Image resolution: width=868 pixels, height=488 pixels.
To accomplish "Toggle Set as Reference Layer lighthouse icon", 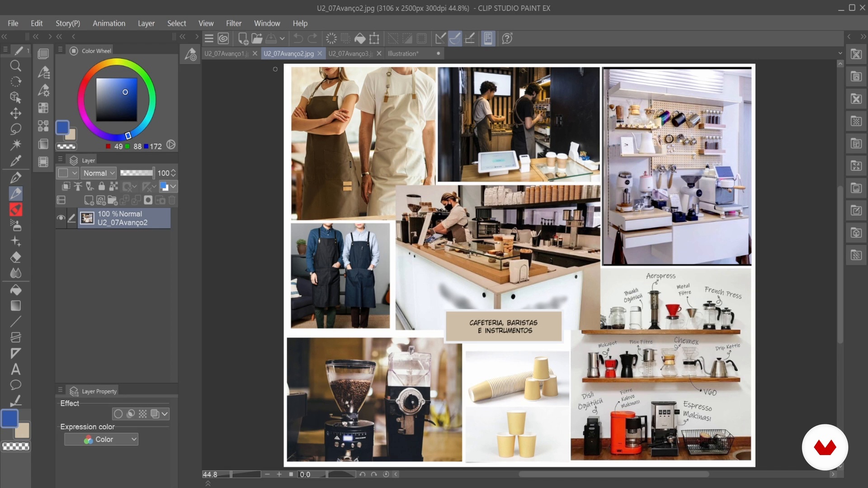I will pos(78,186).
